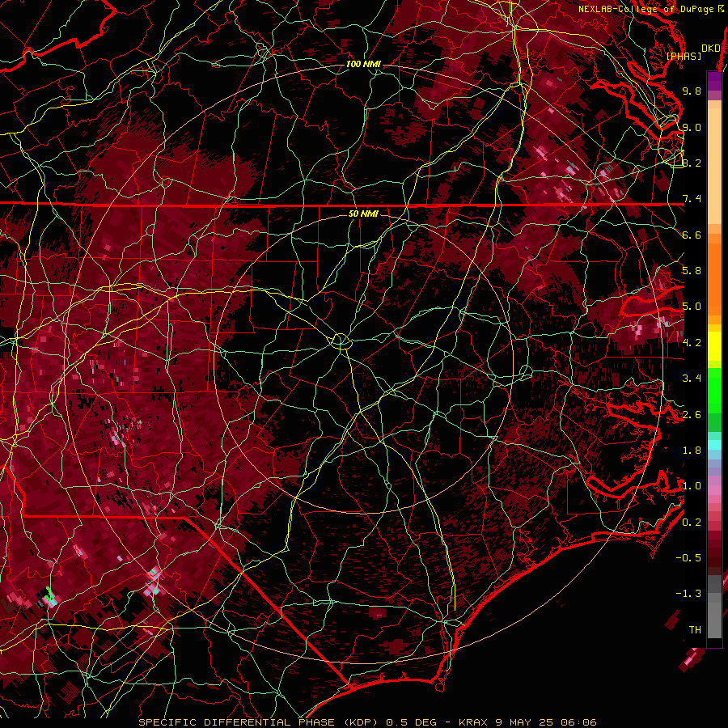728x728 pixels.
Task: Pick the bright green segment of the color scale
Action: 714,391
